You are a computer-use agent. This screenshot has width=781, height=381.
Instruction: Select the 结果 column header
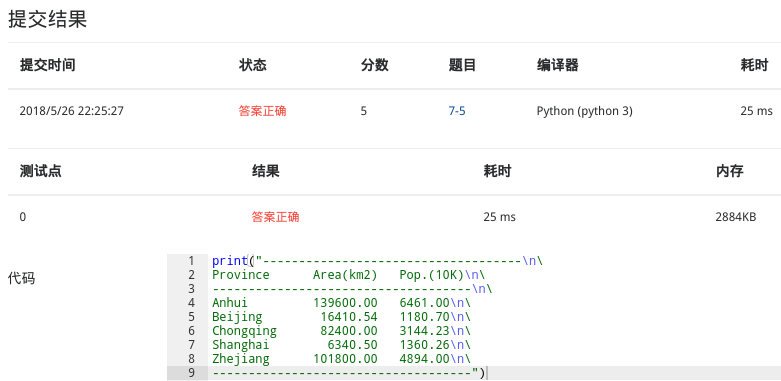pos(265,171)
